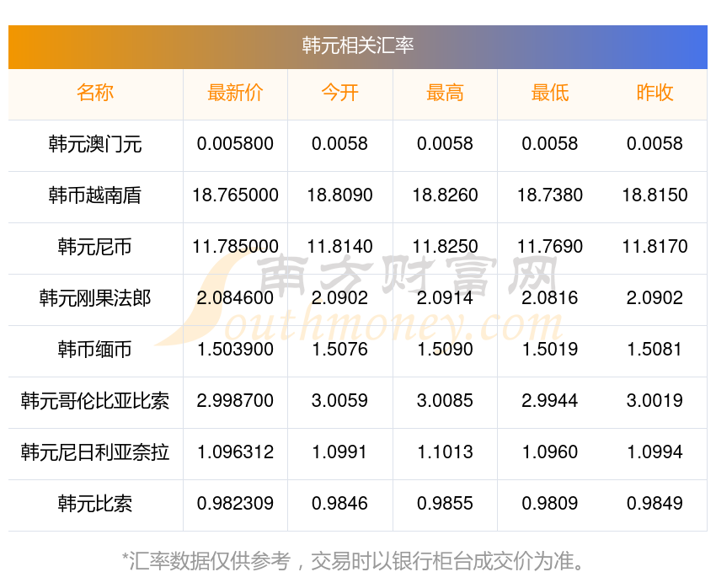Select the 韩元尼日利亚奈拉 row label
The height and width of the screenshot is (588, 716).
click(x=95, y=452)
